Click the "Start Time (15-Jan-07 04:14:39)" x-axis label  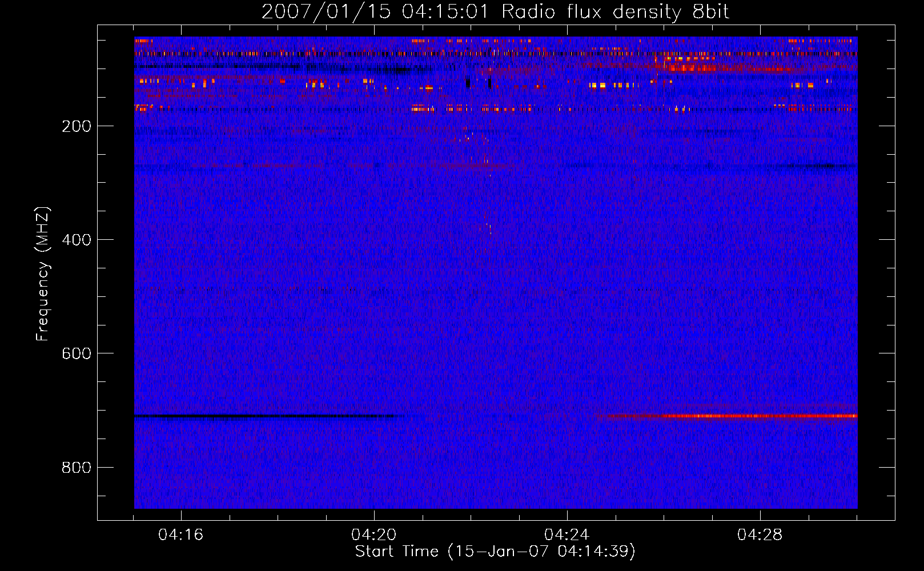[495, 552]
